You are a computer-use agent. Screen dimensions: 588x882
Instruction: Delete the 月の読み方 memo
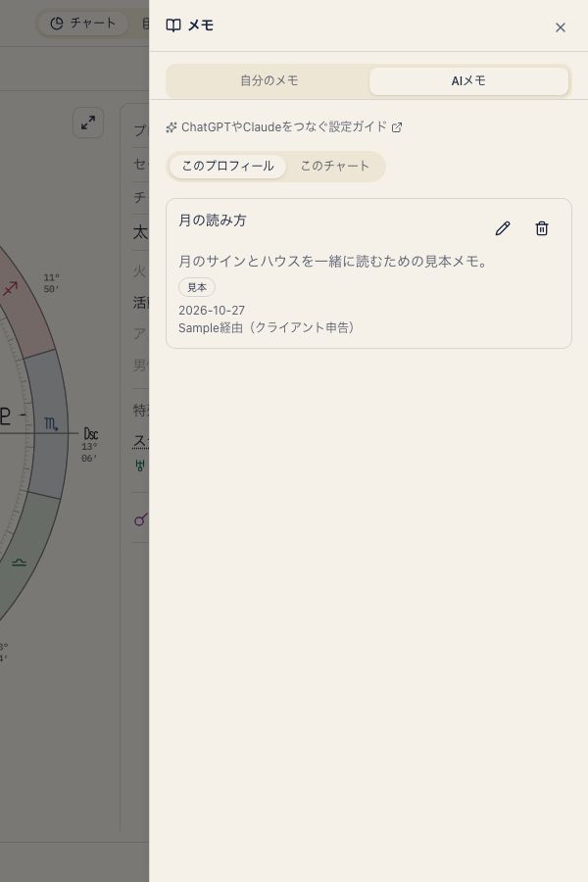(x=542, y=228)
